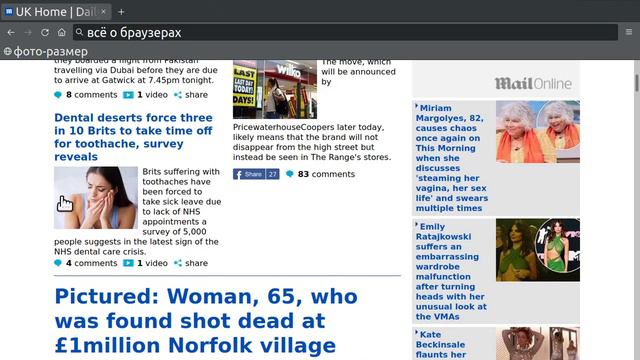Image resolution: width=640 pixels, height=360 pixels.
Task: Open the Wilko store photo thumbnail
Action: pos(275,89)
